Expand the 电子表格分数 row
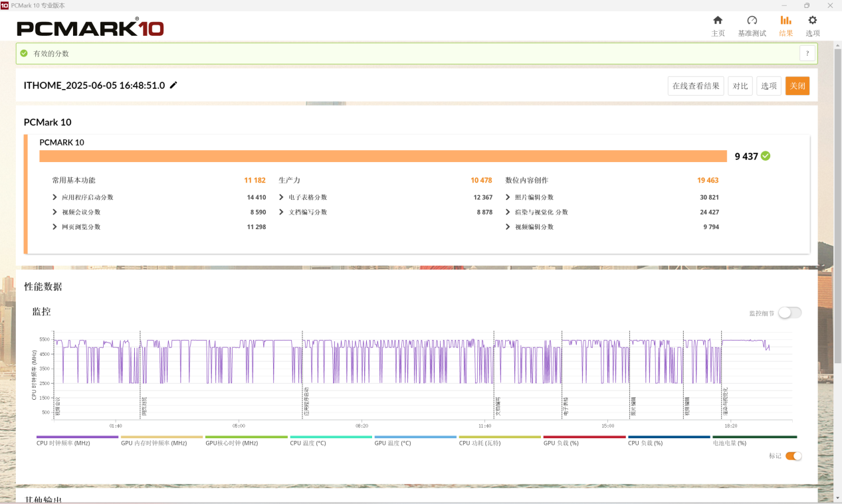The height and width of the screenshot is (504, 842). point(282,197)
